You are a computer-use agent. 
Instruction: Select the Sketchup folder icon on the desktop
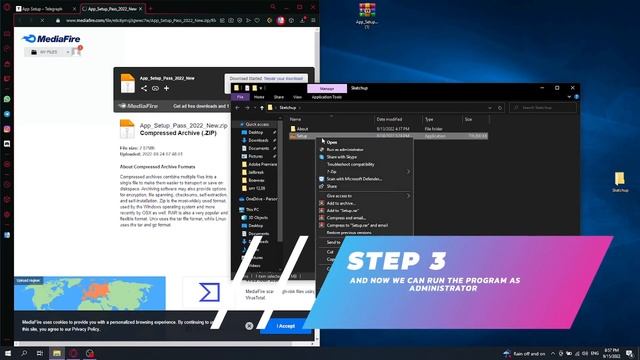620,182
